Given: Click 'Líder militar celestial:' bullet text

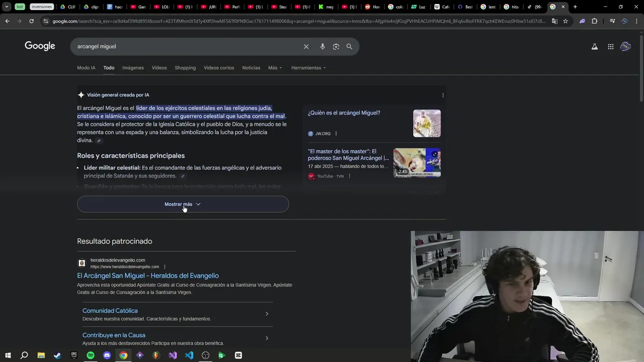Looking at the screenshot, I should (112, 168).
